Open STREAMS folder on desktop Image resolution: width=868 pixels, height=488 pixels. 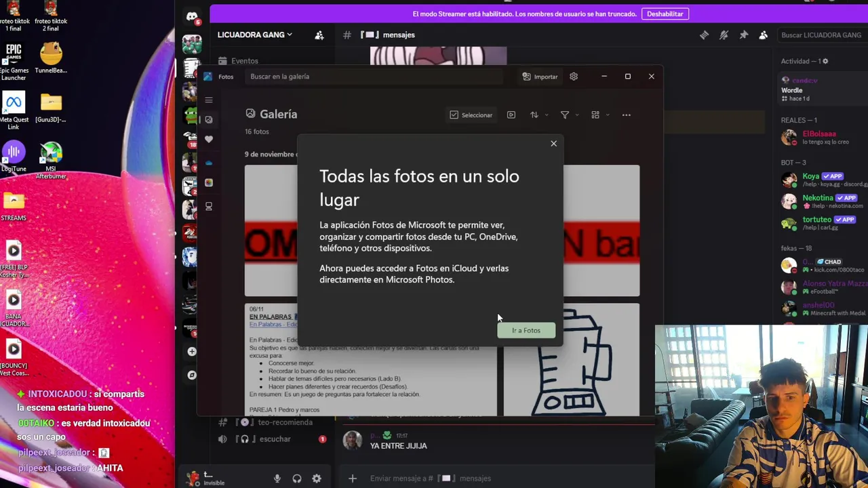click(14, 206)
